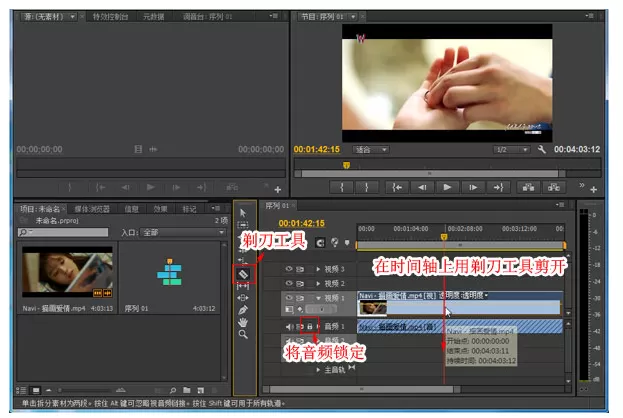The height and width of the screenshot is (418, 623).
Task: Select the Razor tool in toolbar
Action: (x=243, y=274)
